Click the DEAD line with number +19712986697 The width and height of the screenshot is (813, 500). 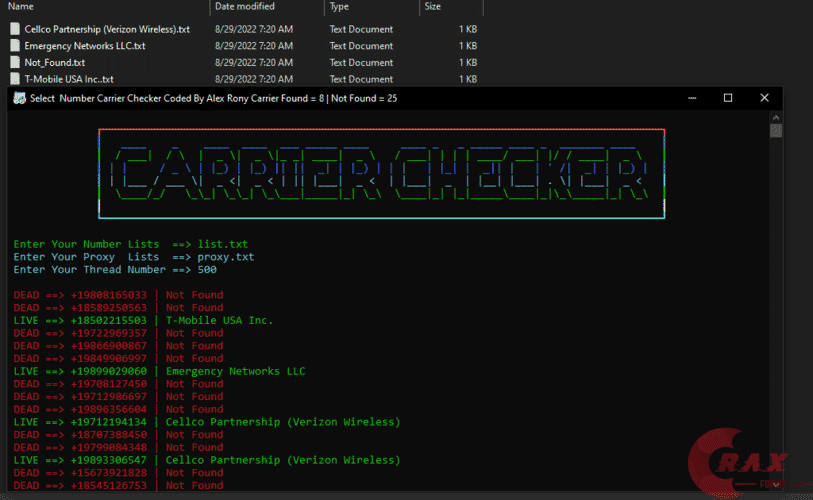tap(118, 396)
